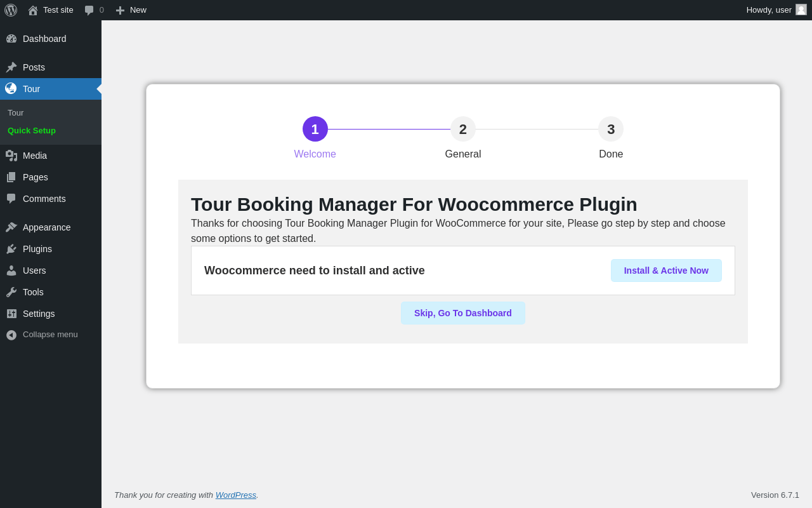This screenshot has width=812, height=508.
Task: Select the Tour submenu item
Action: 15,113
